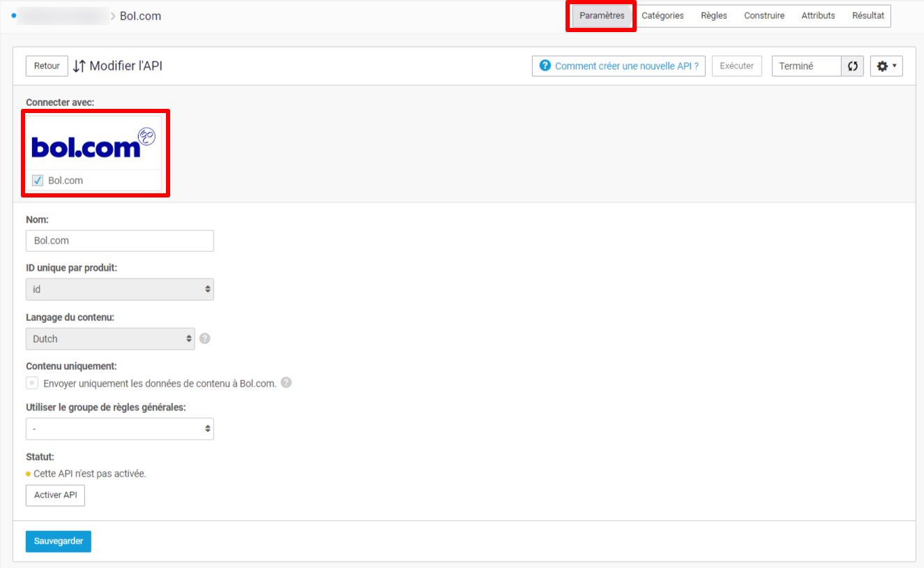924x568 pixels.
Task: Focus the Nom input field
Action: (120, 241)
